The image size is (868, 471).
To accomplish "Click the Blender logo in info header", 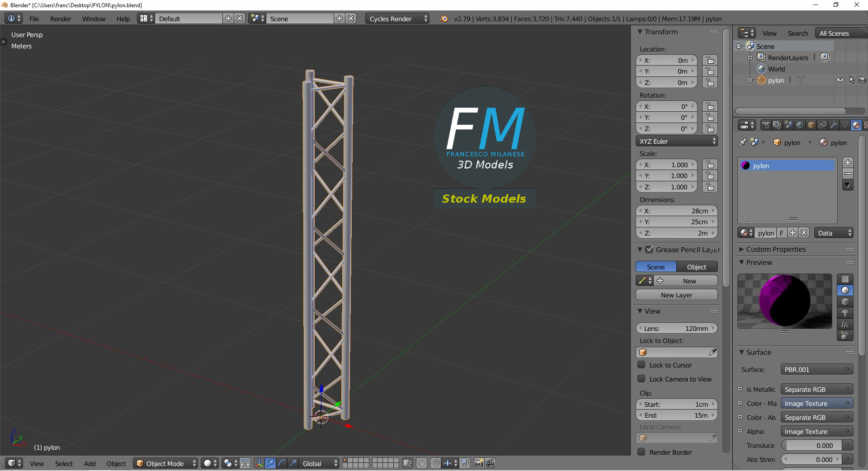I will (444, 19).
